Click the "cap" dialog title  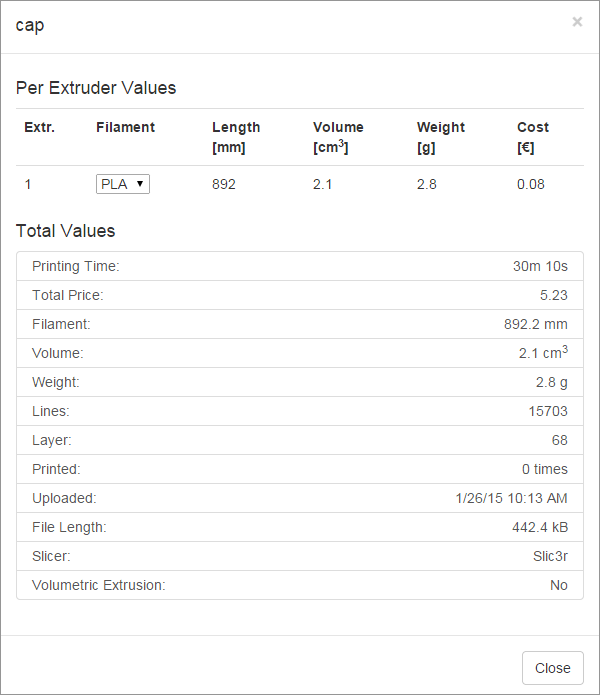click(x=30, y=25)
